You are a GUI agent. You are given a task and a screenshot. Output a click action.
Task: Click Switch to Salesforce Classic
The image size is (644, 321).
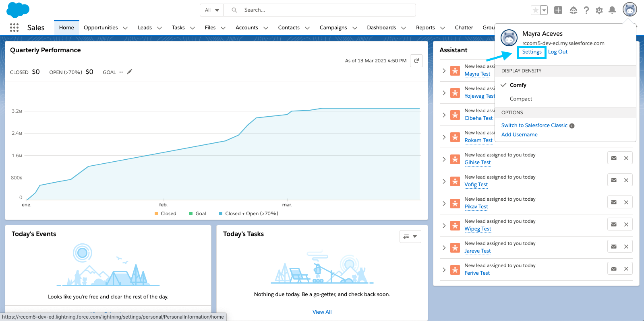534,126
